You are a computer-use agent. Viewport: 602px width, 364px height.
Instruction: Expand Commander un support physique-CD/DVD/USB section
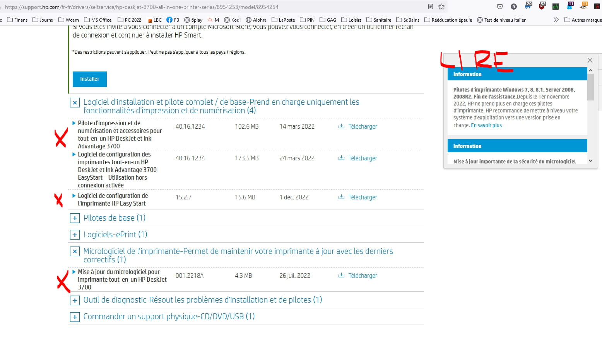75,317
